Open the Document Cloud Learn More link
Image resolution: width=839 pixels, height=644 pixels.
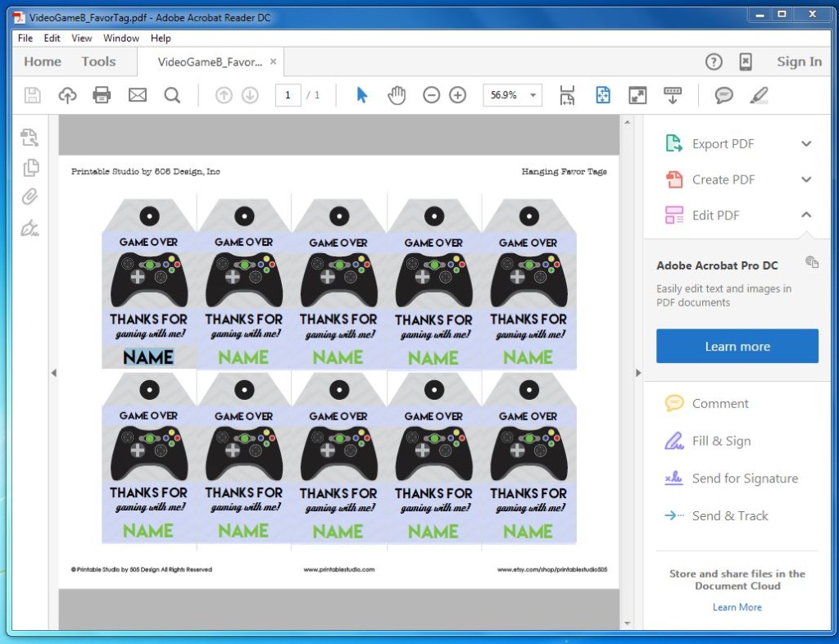point(737,607)
